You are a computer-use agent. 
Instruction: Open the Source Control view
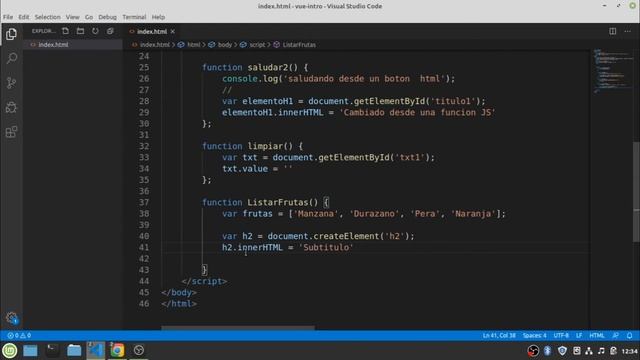click(x=11, y=83)
